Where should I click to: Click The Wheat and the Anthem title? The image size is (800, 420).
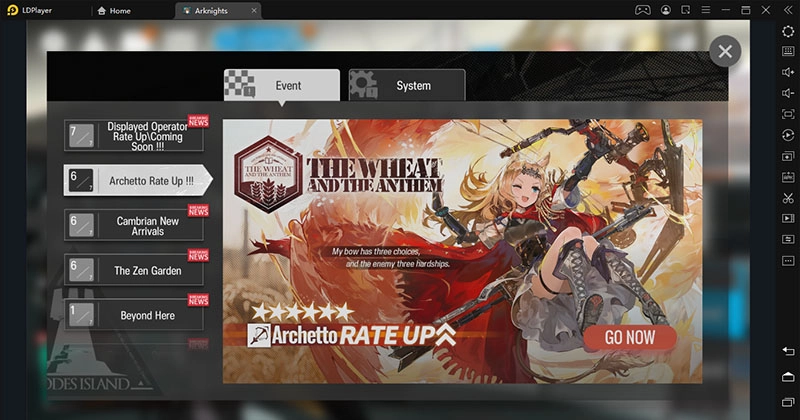[x=374, y=175]
